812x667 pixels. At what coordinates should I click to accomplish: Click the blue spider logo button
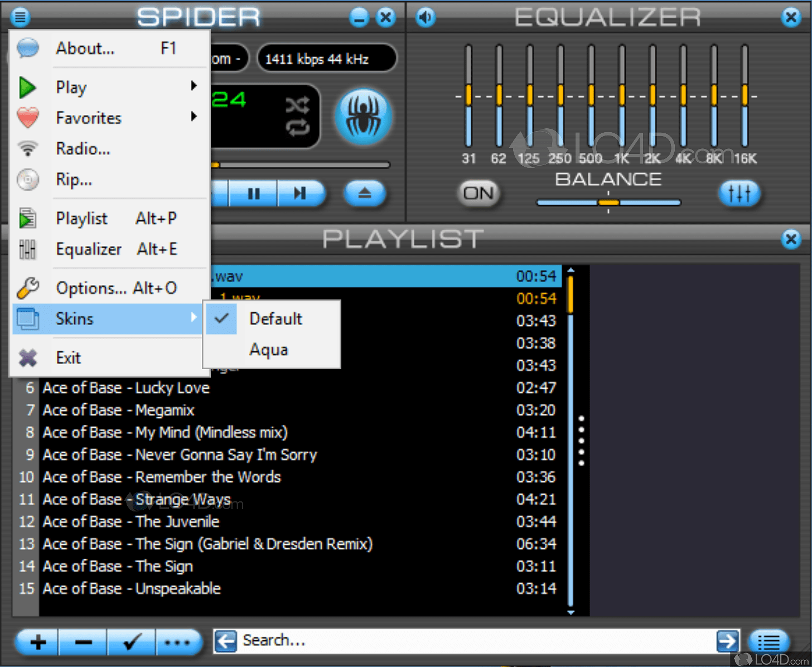(x=364, y=117)
